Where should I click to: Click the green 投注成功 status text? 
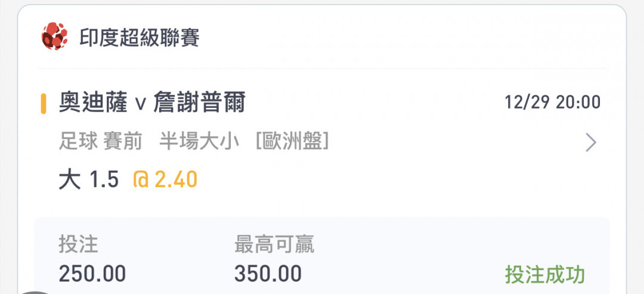pyautogui.click(x=544, y=275)
